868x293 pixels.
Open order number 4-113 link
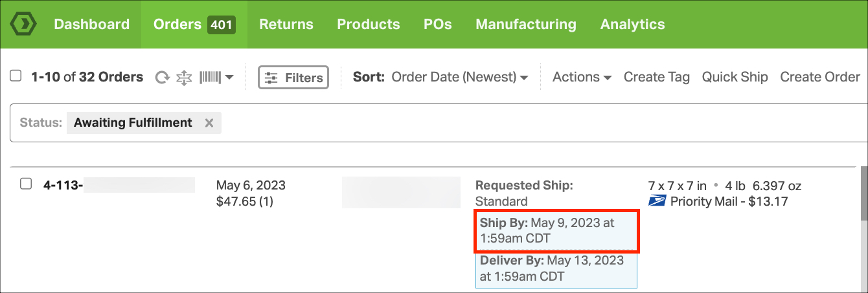click(x=63, y=185)
